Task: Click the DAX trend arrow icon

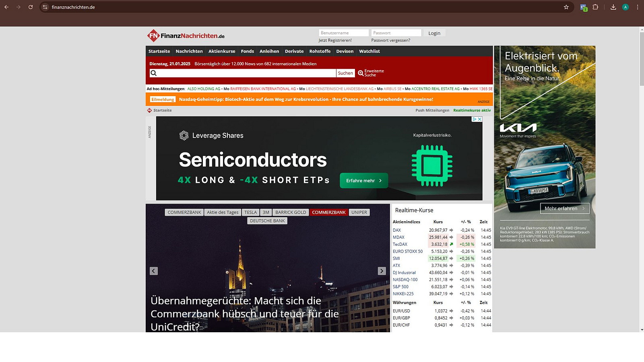Action: (451, 230)
